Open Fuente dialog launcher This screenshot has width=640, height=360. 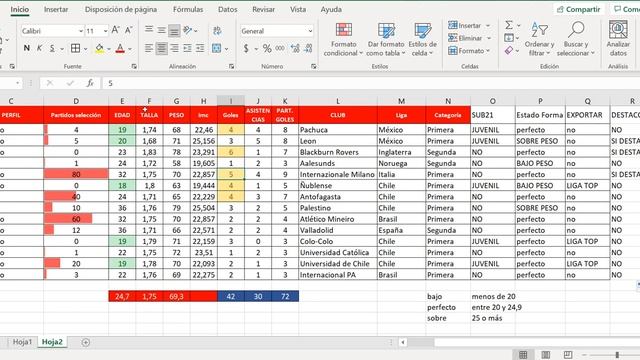tap(134, 66)
